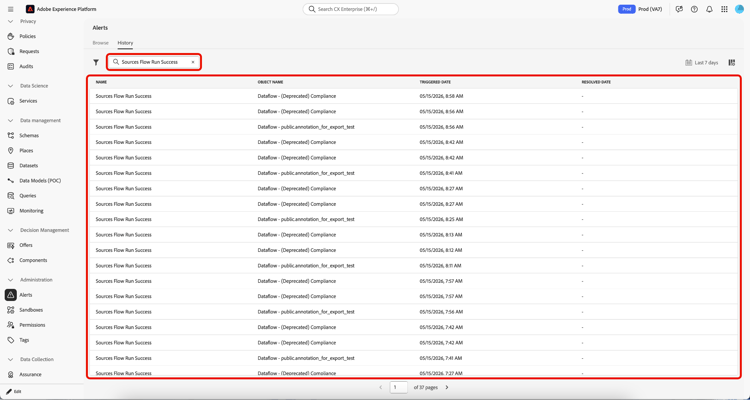The width and height of the screenshot is (750, 400).
Task: Collapse the Administration section
Action: [11, 280]
